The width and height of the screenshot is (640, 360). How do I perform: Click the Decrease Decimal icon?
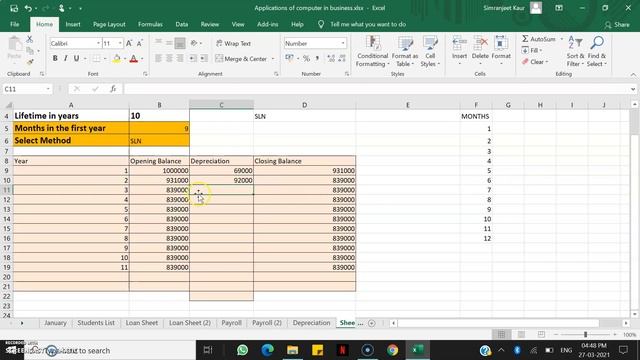pyautogui.click(x=342, y=59)
